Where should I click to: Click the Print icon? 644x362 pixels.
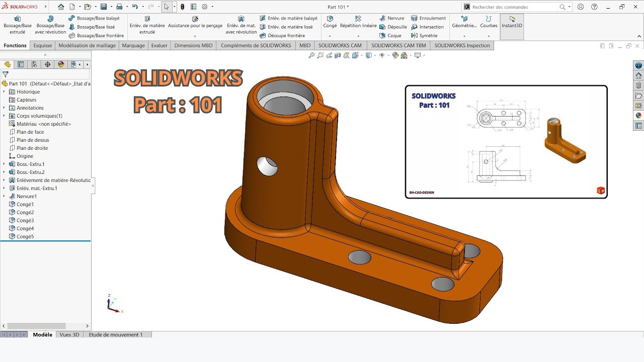119,7
